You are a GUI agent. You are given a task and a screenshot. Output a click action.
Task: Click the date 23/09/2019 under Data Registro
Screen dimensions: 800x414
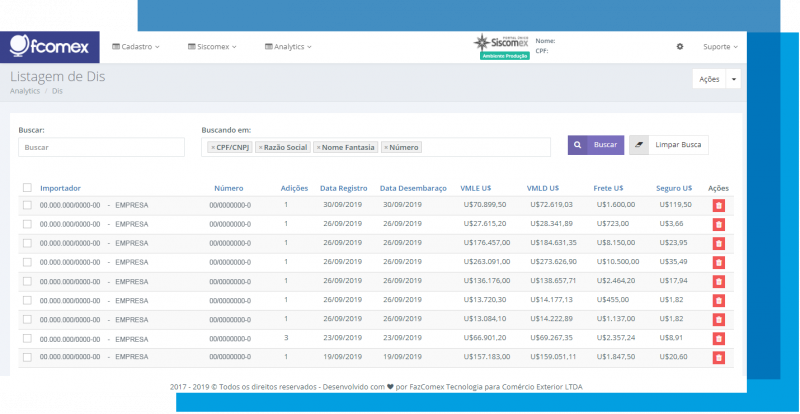pos(342,337)
